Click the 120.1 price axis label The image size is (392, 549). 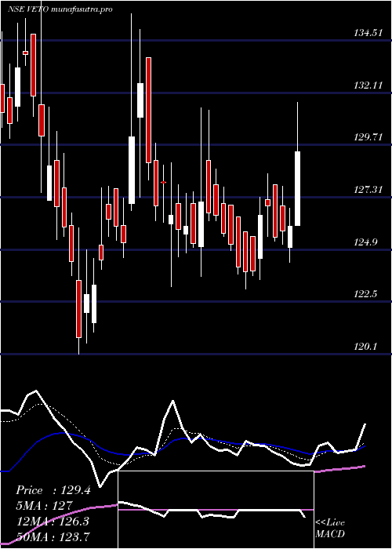tap(366, 347)
